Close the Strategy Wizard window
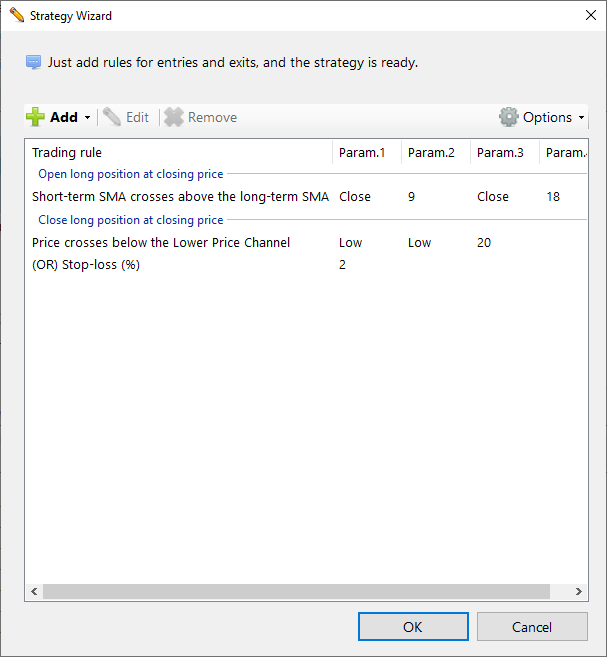Viewport: 607px width, 657px height. coord(587,15)
